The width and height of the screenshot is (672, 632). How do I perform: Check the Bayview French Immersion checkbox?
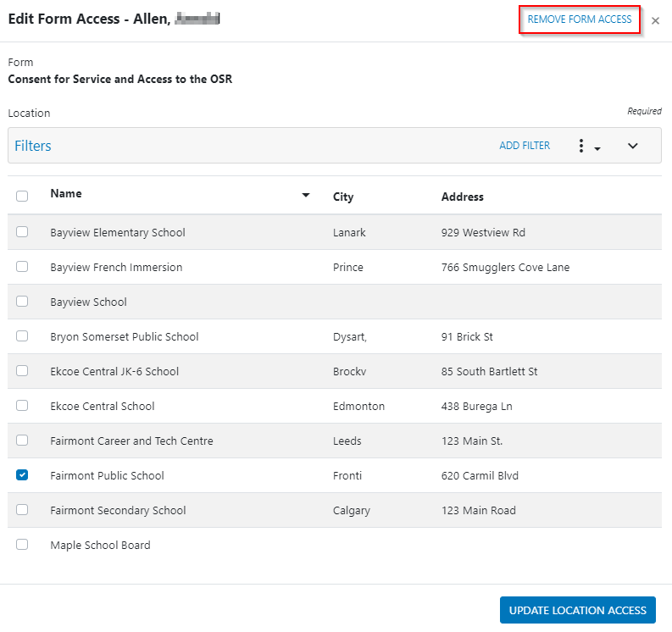pyautogui.click(x=22, y=267)
